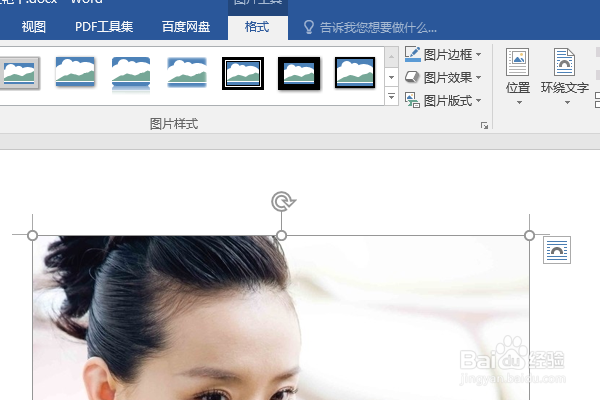Apply the soft edge rectangle picture style
The image size is (600, 400).
187,72
